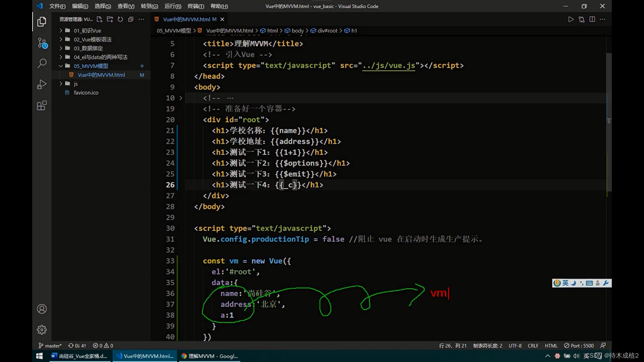
Task: Select favicon.ico in file tree
Action: 101,93
